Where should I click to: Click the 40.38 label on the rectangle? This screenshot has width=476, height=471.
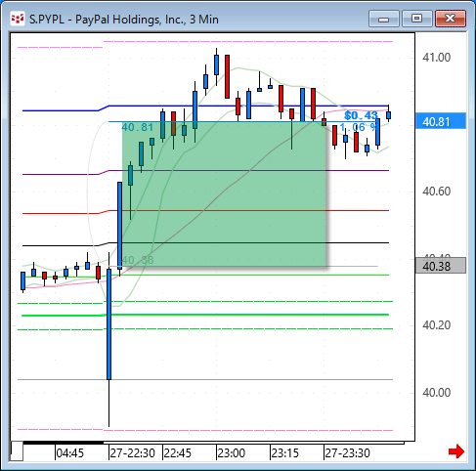pyautogui.click(x=138, y=260)
